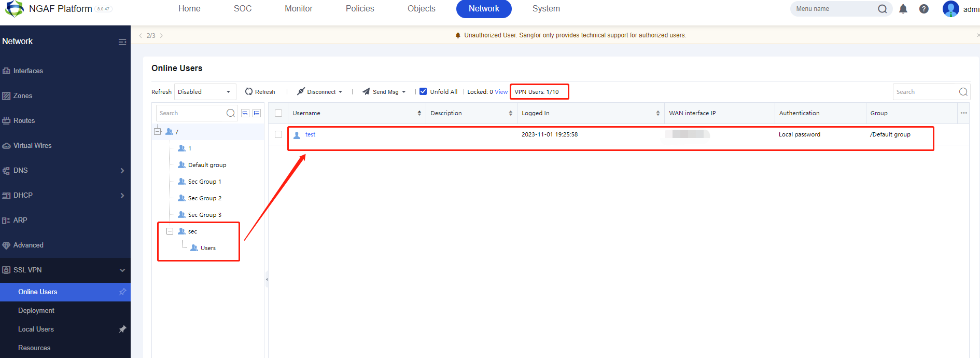Open the test username link
This screenshot has height=358, width=980.
coord(310,134)
